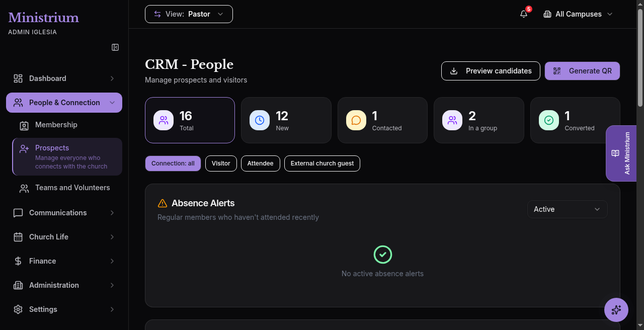Click the Ask Ministrium book icon
The width and height of the screenshot is (644, 330).
click(615, 153)
